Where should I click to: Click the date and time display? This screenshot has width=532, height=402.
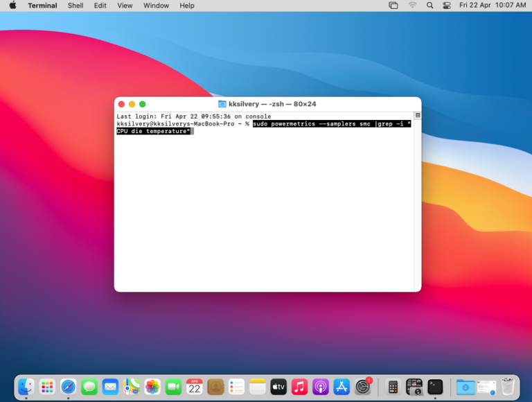click(493, 6)
